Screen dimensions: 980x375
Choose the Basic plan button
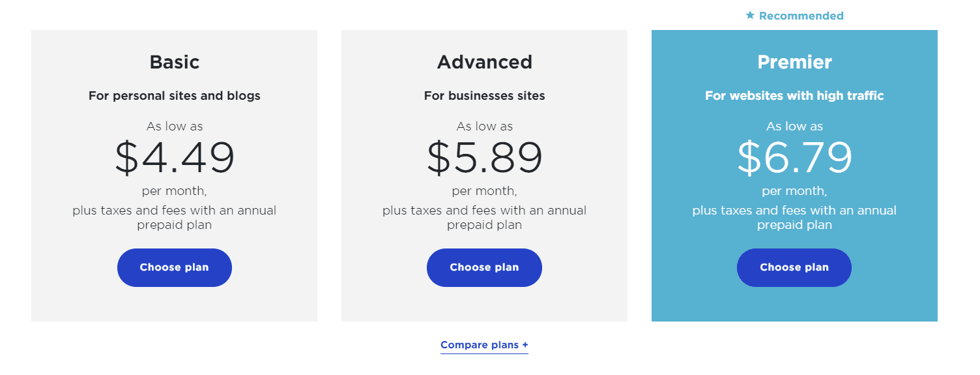174,267
